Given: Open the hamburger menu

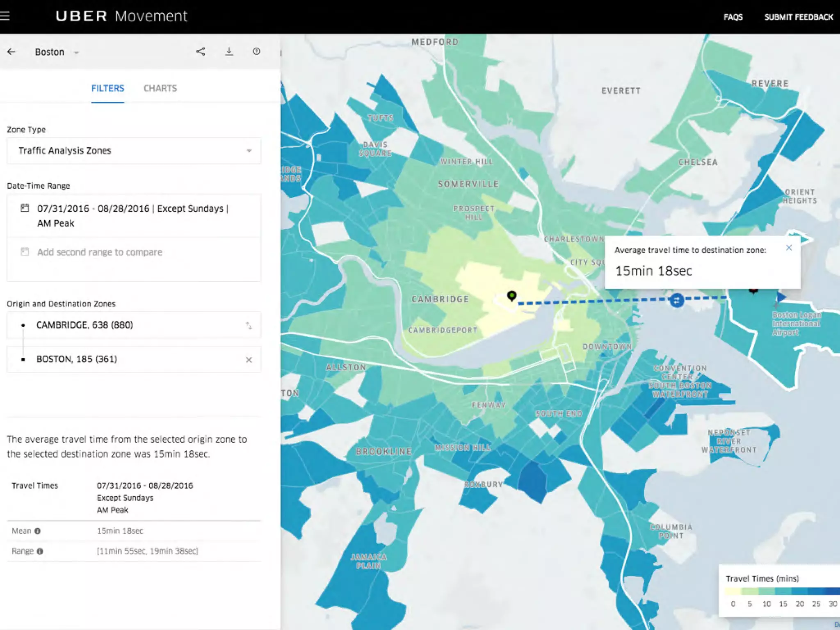Looking at the screenshot, I should (5, 16).
